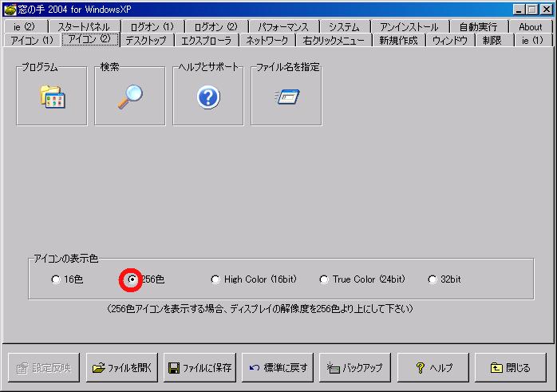Click the バックアップ button
Image resolution: width=557 pixels, height=392 pixels.
[x=355, y=367]
